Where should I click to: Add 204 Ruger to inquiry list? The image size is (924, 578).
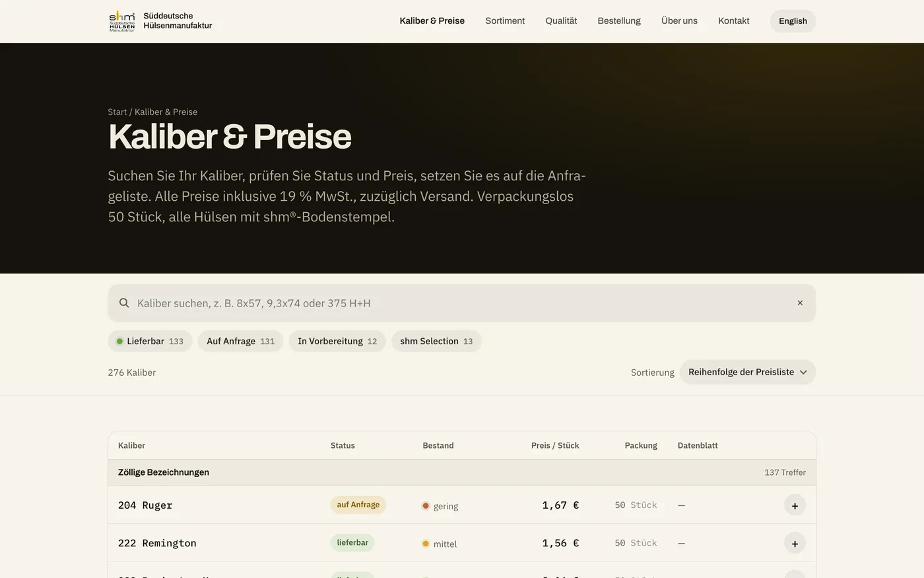click(x=795, y=505)
